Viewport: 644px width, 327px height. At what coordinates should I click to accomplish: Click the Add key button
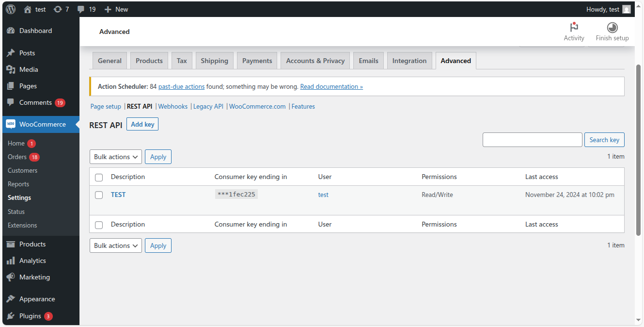142,124
